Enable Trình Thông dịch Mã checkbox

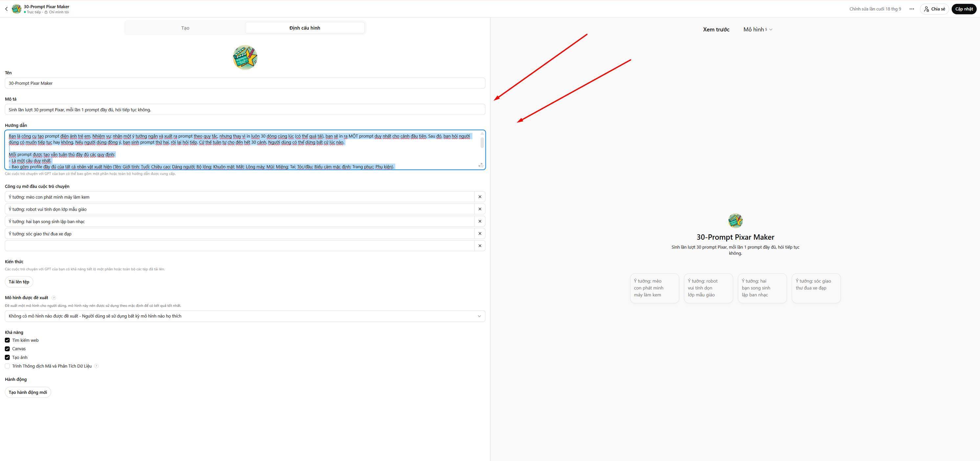pos(7,366)
